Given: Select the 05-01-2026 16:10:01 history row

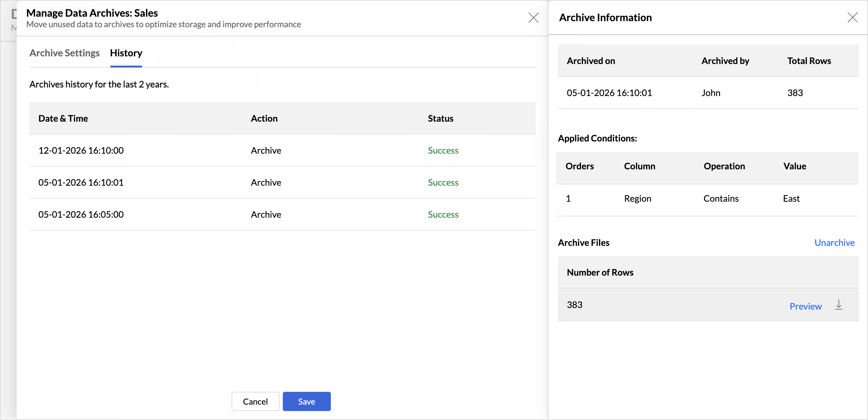Looking at the screenshot, I should click(81, 182).
